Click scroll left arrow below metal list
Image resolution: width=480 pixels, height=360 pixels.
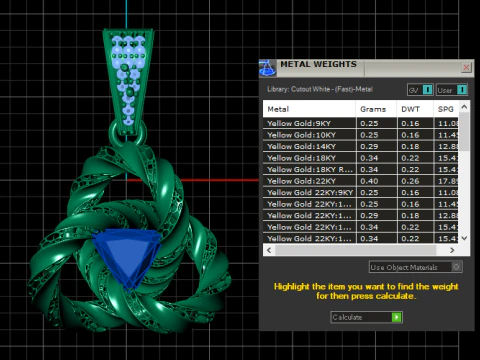pos(269,250)
